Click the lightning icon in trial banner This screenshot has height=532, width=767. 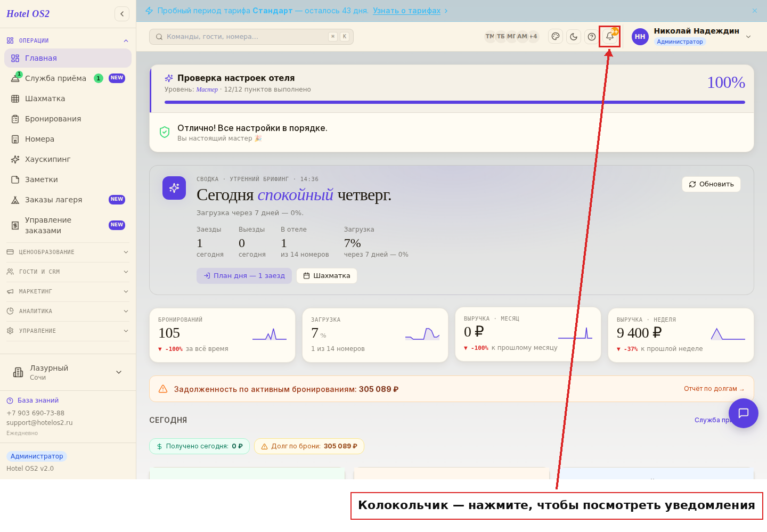coord(149,11)
